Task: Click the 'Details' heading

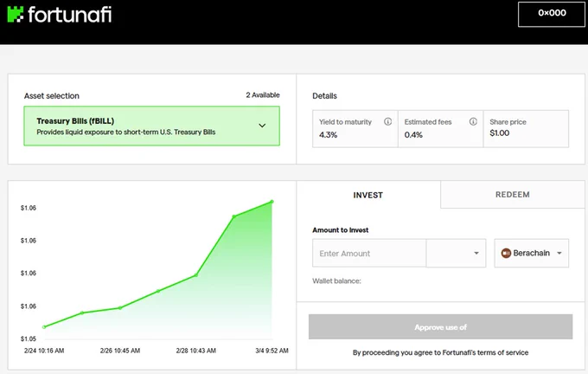Action: tap(324, 96)
